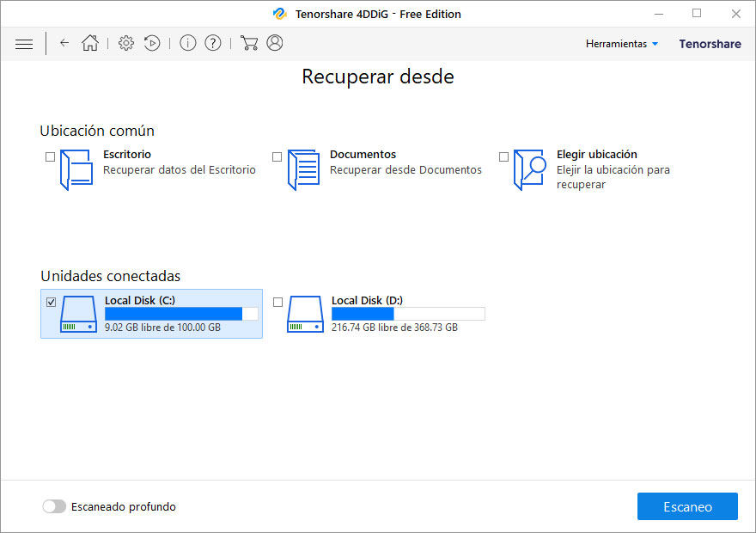This screenshot has width=756, height=533.
Task: Enable the Escaneado profundo toggle
Action: (54, 506)
